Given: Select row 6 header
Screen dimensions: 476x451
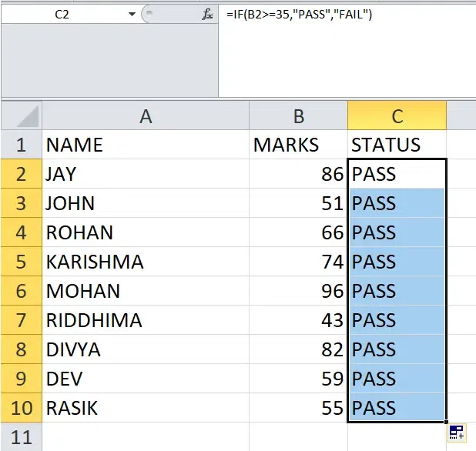Looking at the screenshot, I should tap(22, 291).
